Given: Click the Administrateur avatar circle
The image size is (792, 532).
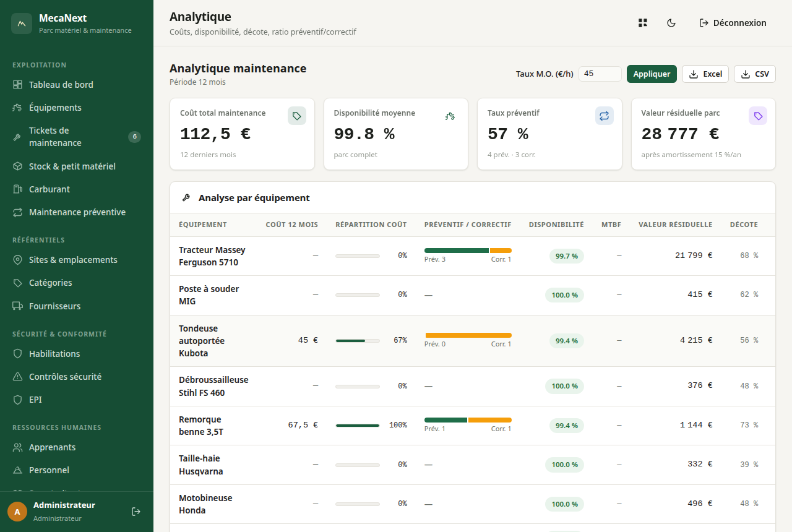Looking at the screenshot, I should tap(17, 512).
